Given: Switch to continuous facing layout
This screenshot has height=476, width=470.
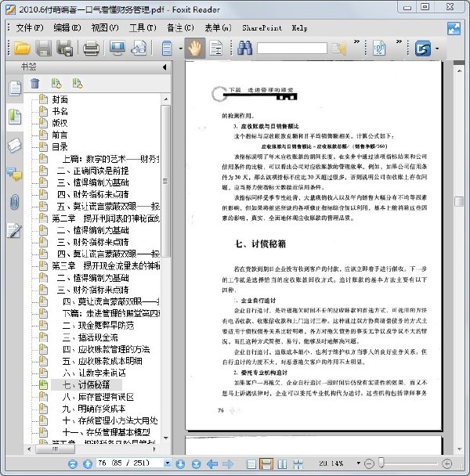Looking at the screenshot, I should click(x=298, y=463).
